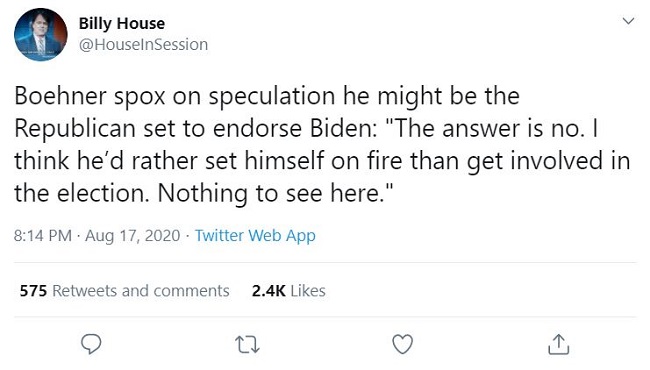Click the Aug 17, 2020 date

coord(133,236)
